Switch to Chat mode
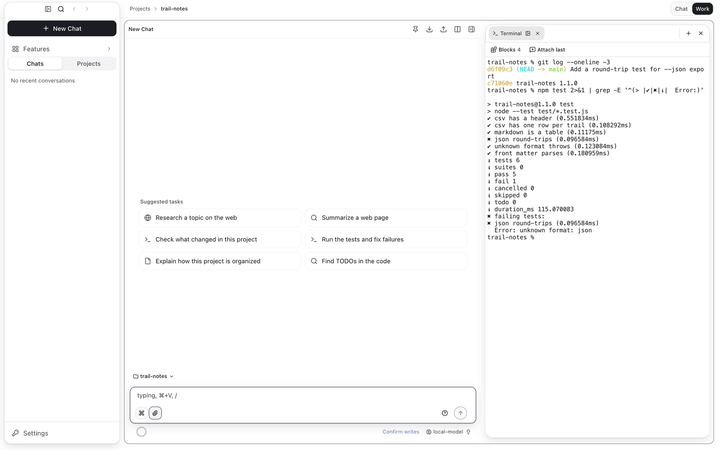Image resolution: width=720 pixels, height=450 pixels. (x=681, y=9)
